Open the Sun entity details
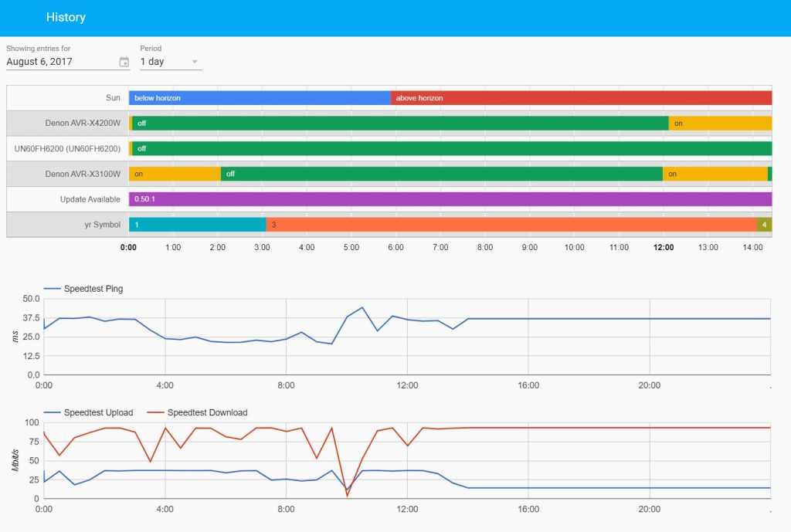Viewport: 791px width, 532px height. coord(113,98)
